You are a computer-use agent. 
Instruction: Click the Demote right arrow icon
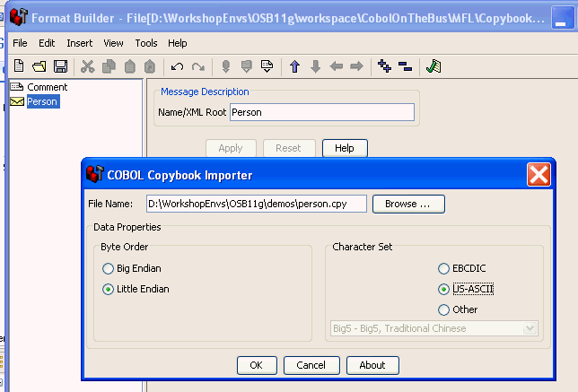(356, 66)
